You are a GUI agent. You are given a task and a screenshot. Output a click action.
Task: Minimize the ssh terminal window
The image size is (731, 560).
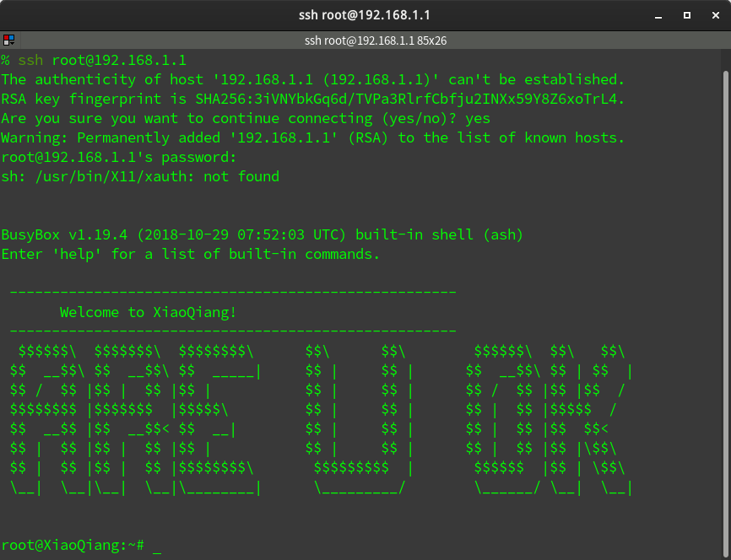pyautogui.click(x=658, y=15)
